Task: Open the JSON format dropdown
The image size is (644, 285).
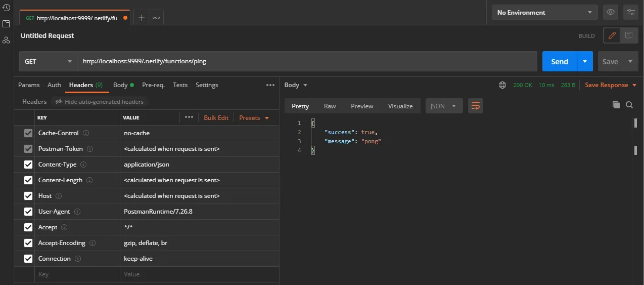Action: click(x=444, y=106)
